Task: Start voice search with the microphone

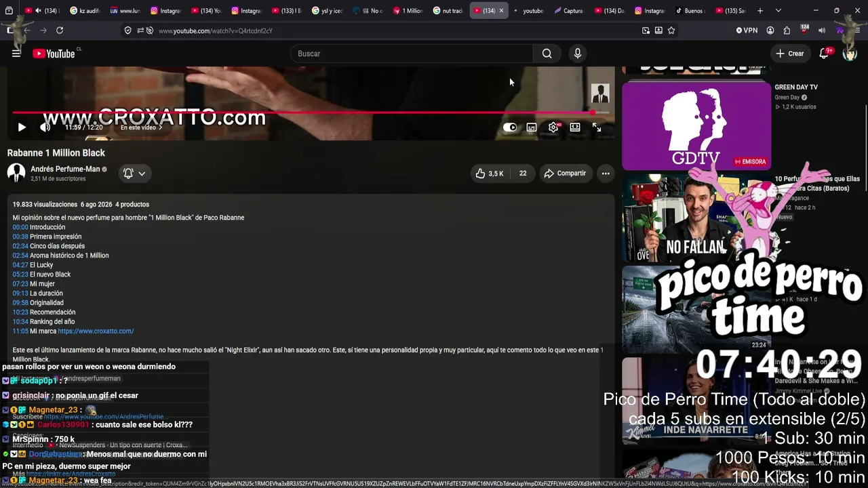Action: pyautogui.click(x=578, y=54)
